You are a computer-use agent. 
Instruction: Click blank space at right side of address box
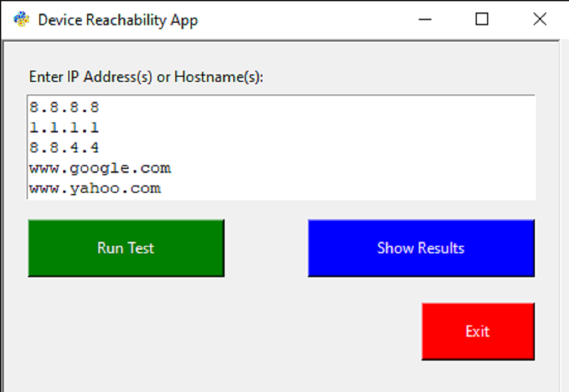[x=398, y=148]
